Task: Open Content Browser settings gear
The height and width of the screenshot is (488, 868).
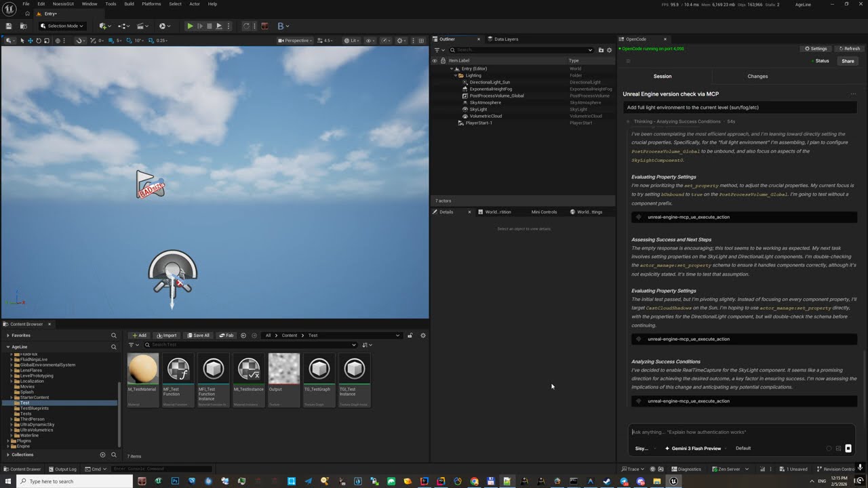Action: 423,335
